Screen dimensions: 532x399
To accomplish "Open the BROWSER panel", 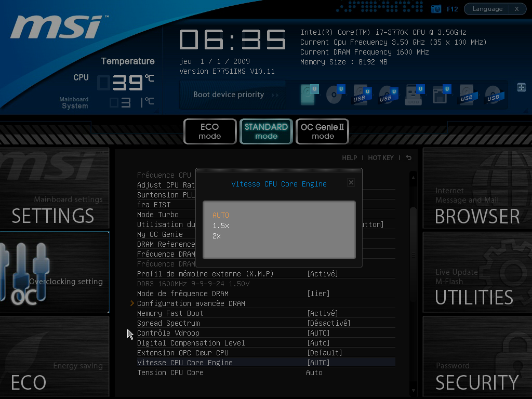I will click(477, 188).
